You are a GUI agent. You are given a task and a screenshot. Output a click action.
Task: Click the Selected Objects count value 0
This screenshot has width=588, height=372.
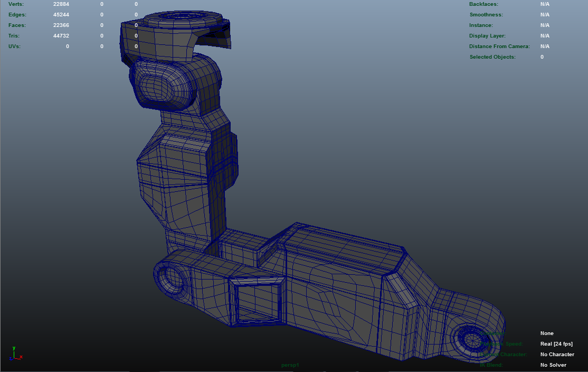click(x=542, y=57)
